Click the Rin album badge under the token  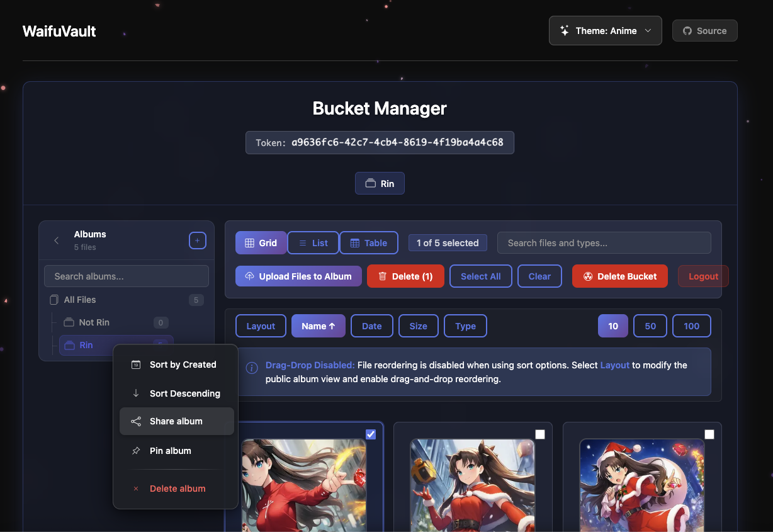pos(380,183)
